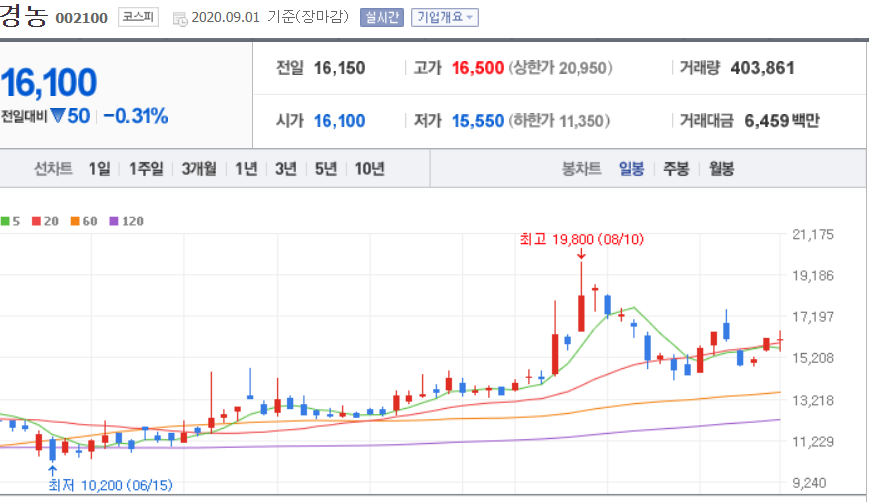Viewport: 869px width, 502px height.
Task: Click the 최저 10,200 (06/15) marker
Action: tap(110, 485)
